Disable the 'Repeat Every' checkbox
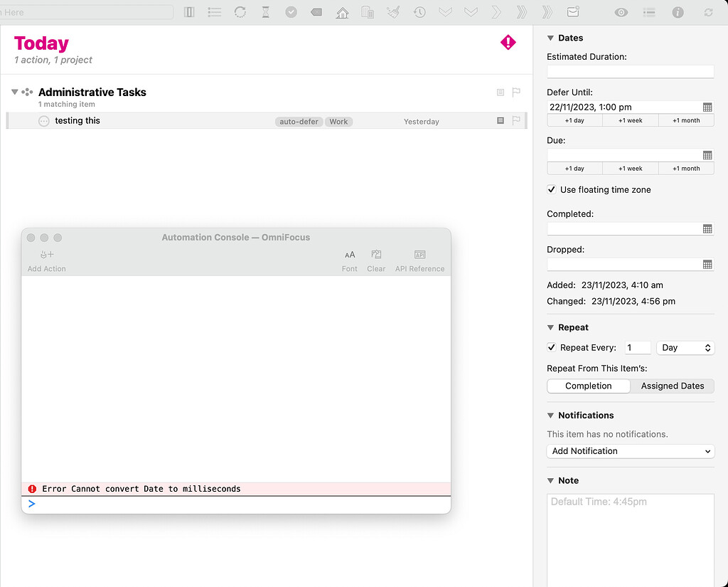This screenshot has height=587, width=728. pos(551,347)
